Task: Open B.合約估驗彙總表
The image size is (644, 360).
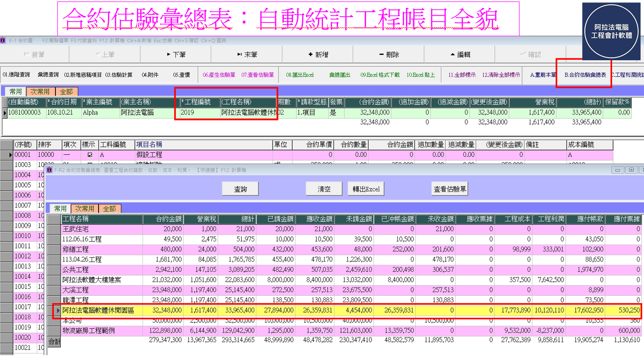Action: (586, 75)
